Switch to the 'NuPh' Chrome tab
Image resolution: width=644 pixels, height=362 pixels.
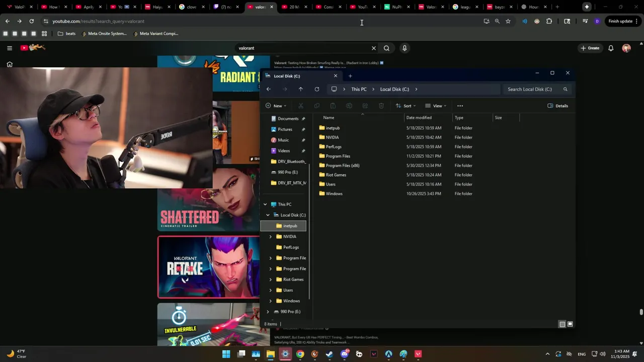coord(397,7)
